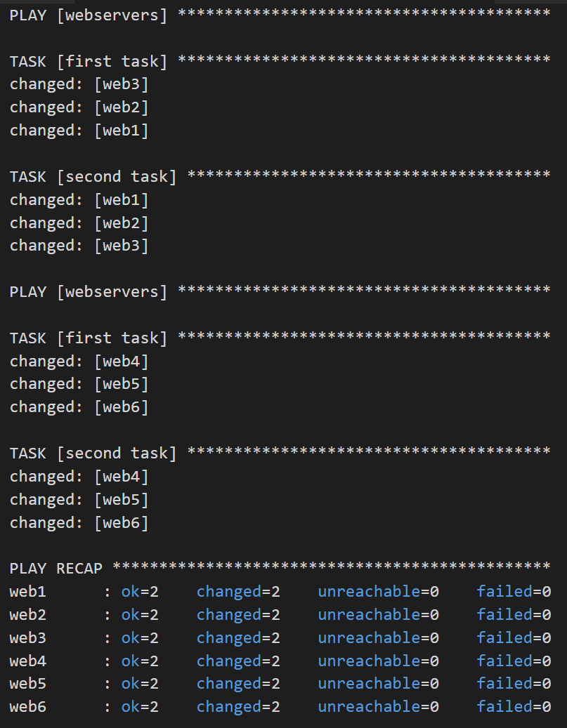Viewport: 567px width, 728px height.
Task: Click unreachable=0 in the web2 recap row
Action: click(x=378, y=615)
